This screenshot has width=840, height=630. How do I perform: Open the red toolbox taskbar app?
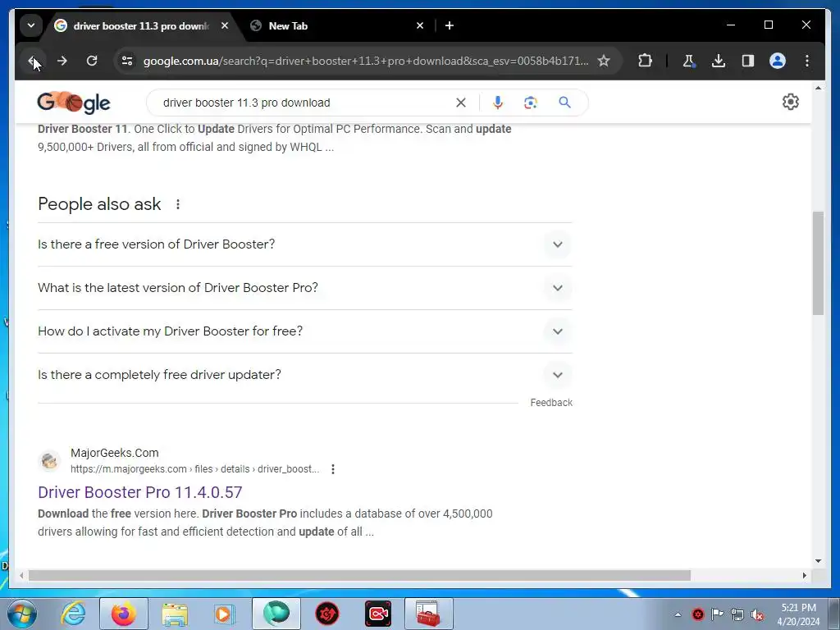(428, 614)
